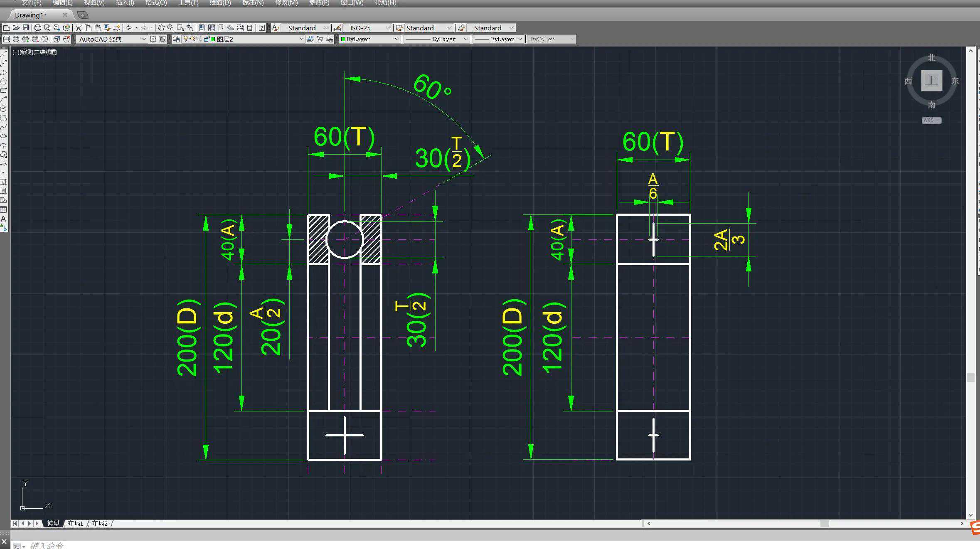Open the Drawing1* document tab
The image size is (980, 549).
(31, 15)
